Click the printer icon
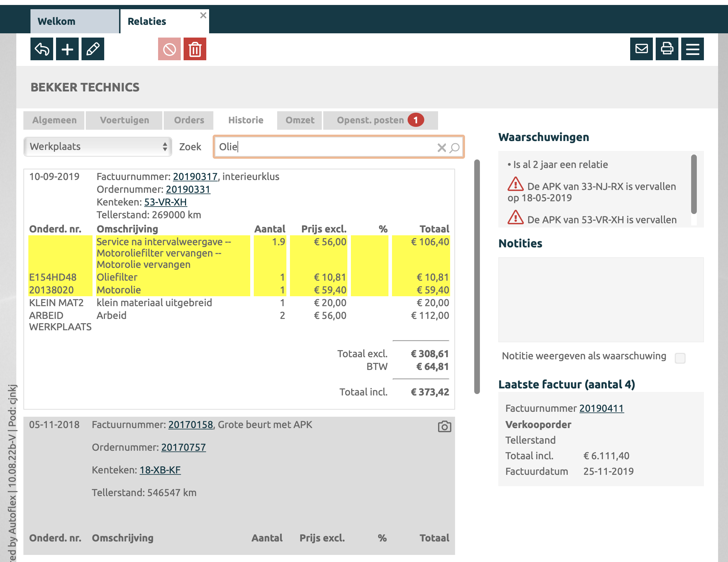 (x=667, y=49)
